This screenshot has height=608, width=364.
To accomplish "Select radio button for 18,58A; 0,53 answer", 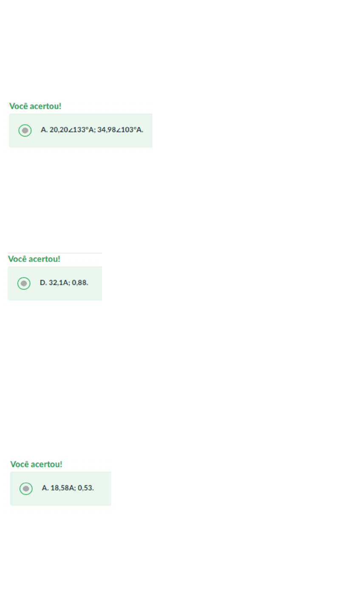I will click(x=26, y=489).
